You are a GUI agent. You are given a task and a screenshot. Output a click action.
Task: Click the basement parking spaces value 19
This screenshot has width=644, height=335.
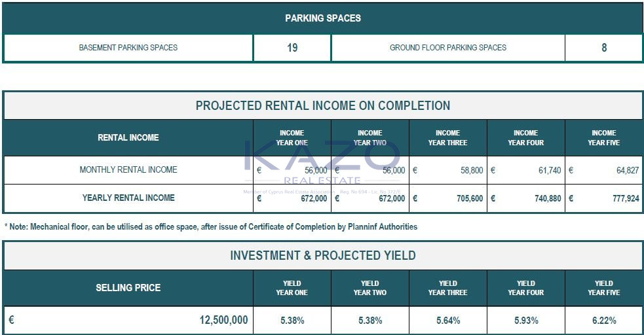(292, 48)
